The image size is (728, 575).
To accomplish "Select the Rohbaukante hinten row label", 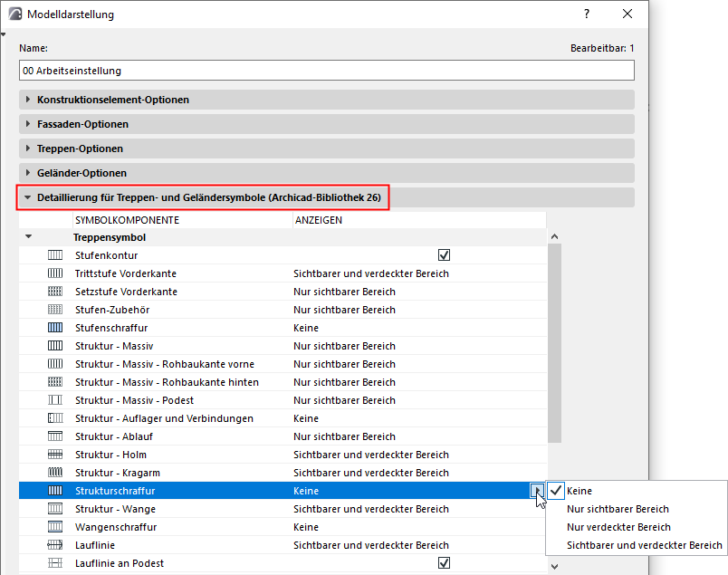I will (167, 382).
